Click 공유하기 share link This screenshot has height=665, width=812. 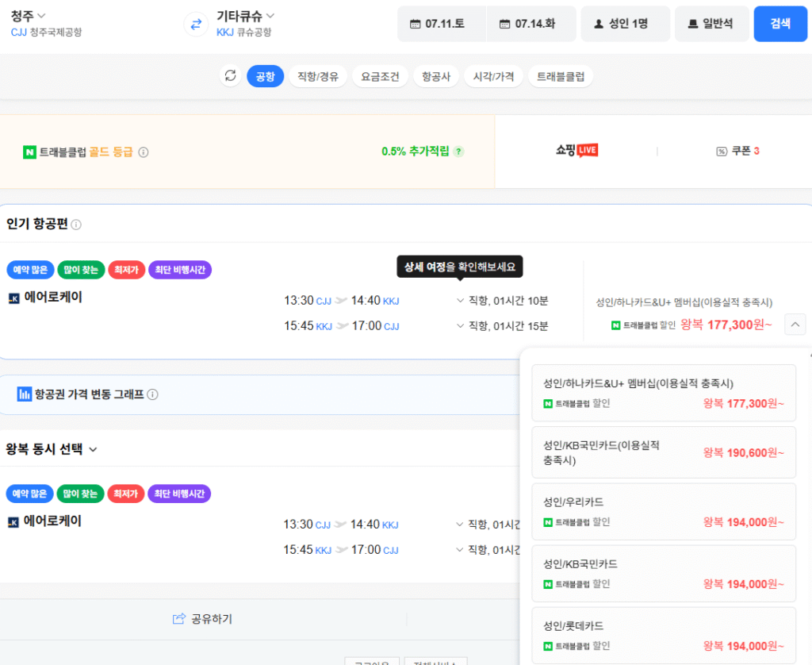pos(203,618)
